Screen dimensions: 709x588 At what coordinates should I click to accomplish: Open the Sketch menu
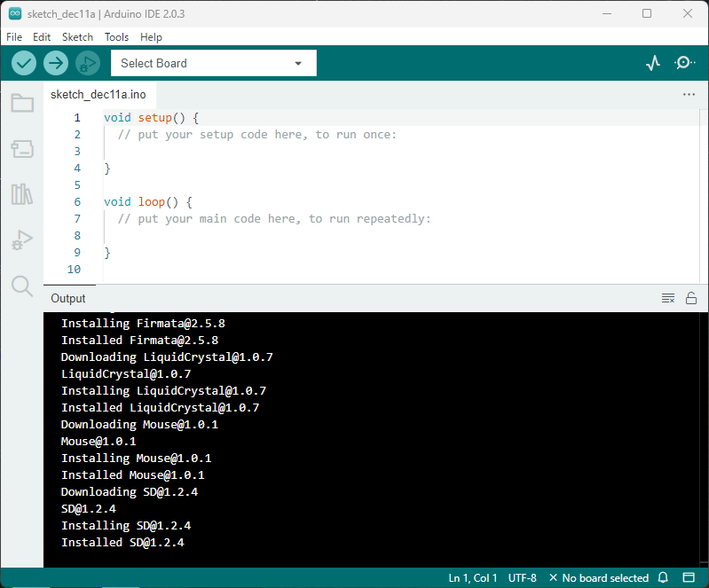[77, 37]
